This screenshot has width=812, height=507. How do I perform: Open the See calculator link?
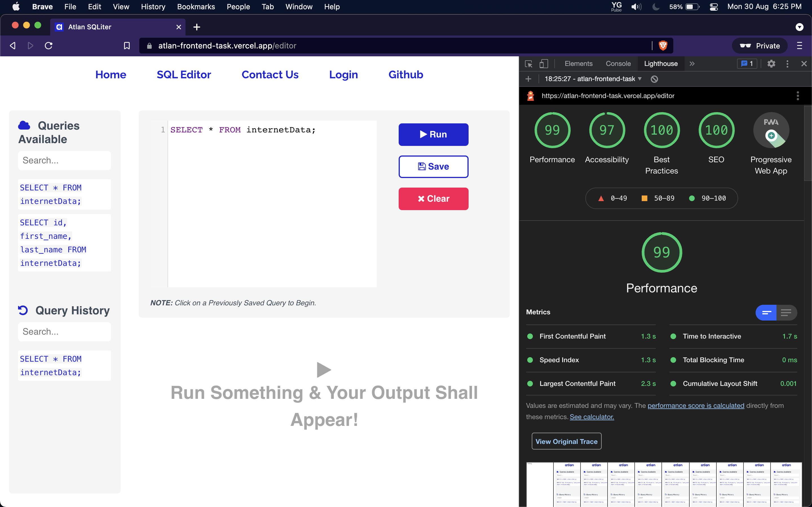(591, 417)
